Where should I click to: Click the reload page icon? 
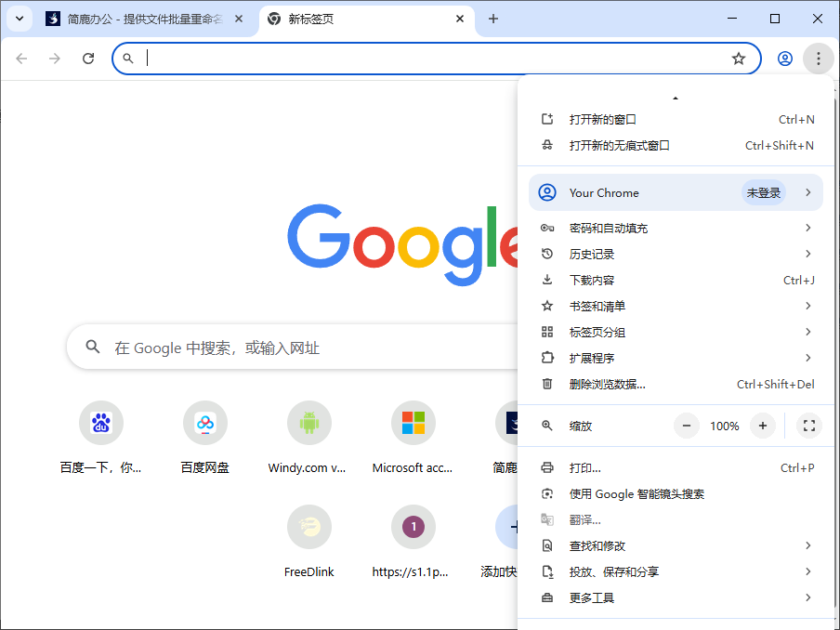click(x=88, y=58)
